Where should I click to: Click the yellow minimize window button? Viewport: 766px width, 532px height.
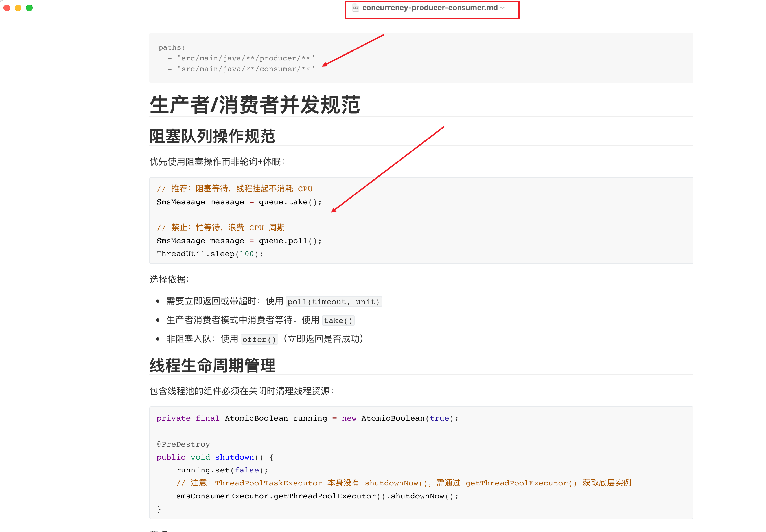[x=18, y=8]
